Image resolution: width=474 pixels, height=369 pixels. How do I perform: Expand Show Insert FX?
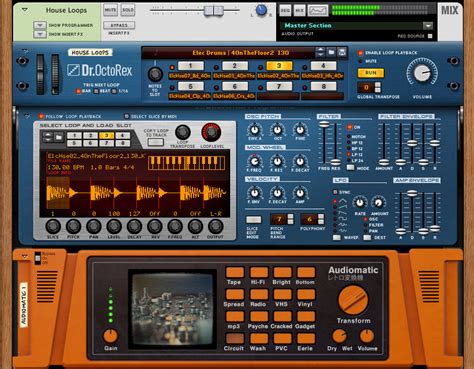click(x=40, y=34)
